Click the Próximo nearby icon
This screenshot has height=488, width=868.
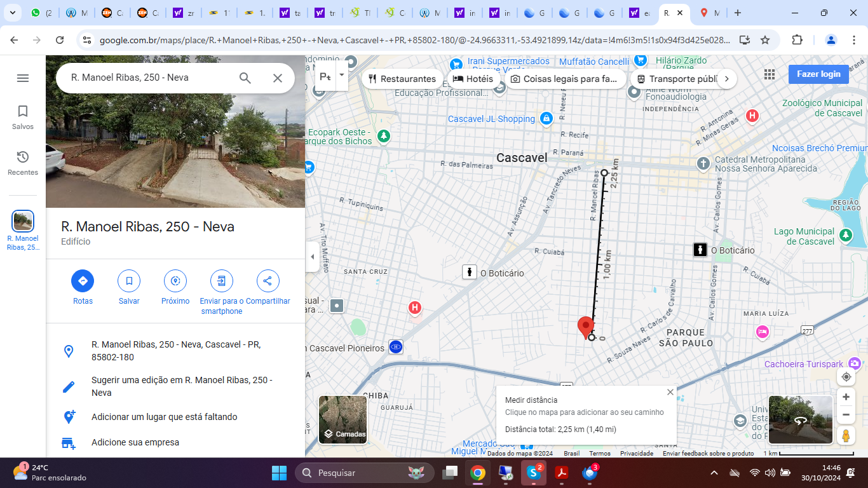(x=175, y=281)
